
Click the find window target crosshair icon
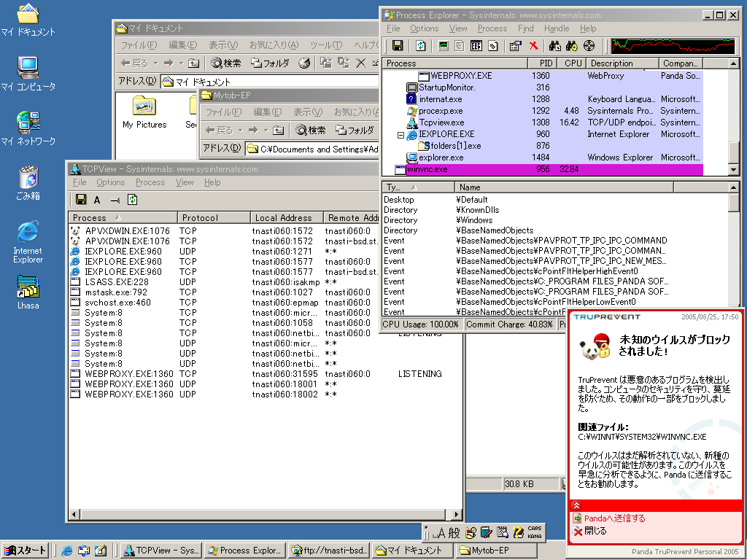[x=589, y=46]
